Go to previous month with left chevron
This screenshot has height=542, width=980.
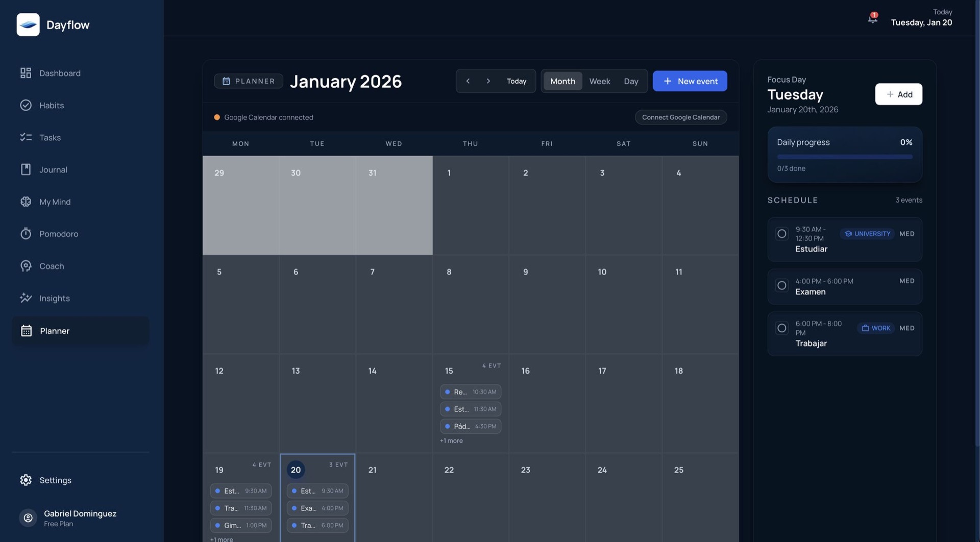(468, 81)
